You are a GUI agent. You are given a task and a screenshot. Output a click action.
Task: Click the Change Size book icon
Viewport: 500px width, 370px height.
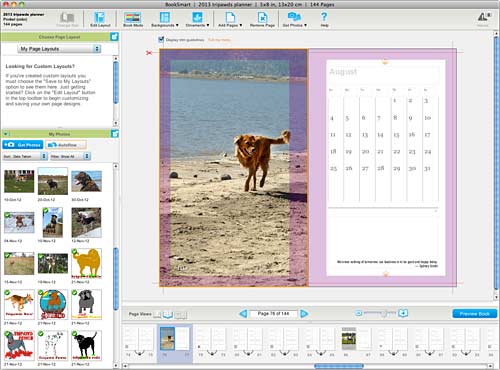67,19
